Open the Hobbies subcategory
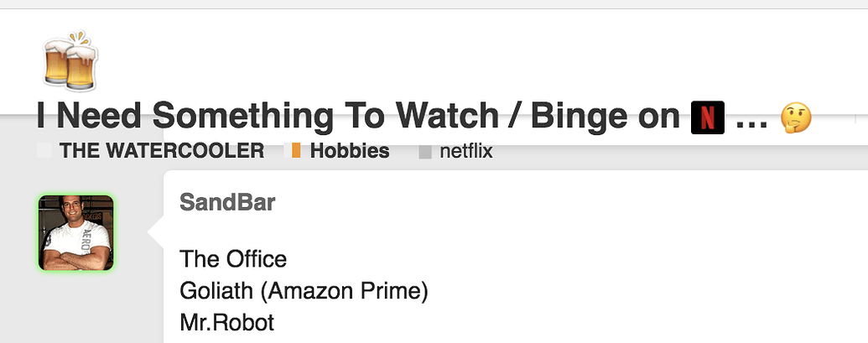 tap(349, 152)
